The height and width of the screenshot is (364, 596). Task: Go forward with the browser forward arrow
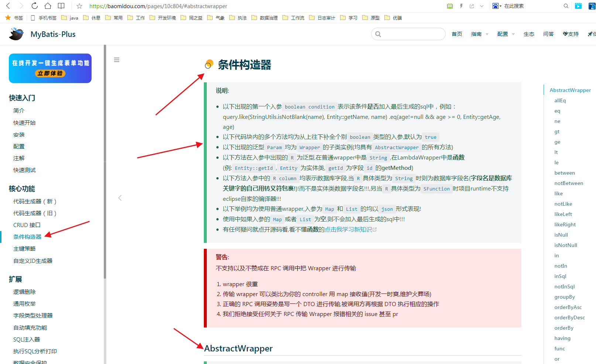click(x=21, y=6)
